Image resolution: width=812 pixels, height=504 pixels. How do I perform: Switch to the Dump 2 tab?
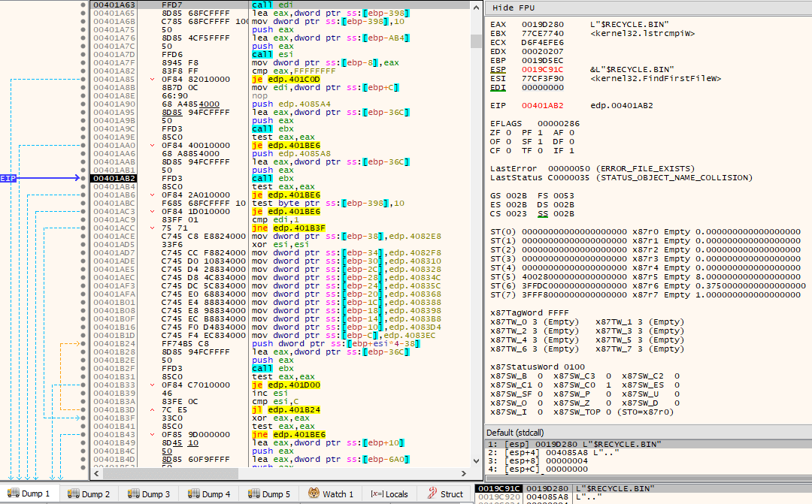coord(89,493)
